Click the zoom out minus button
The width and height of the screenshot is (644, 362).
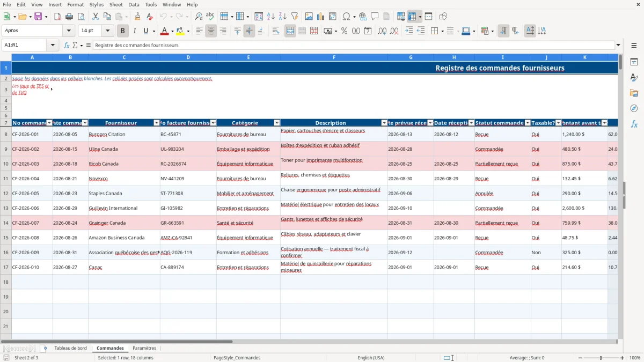click(x=579, y=358)
